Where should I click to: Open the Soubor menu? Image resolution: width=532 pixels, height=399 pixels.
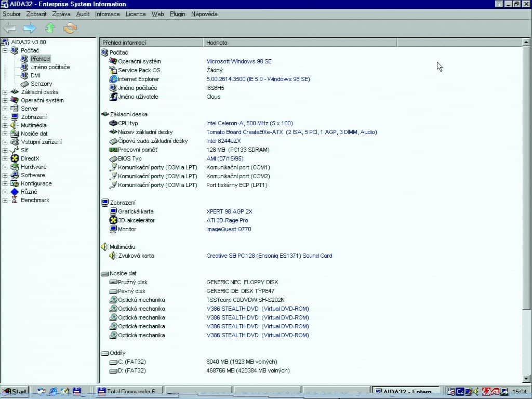coord(11,14)
